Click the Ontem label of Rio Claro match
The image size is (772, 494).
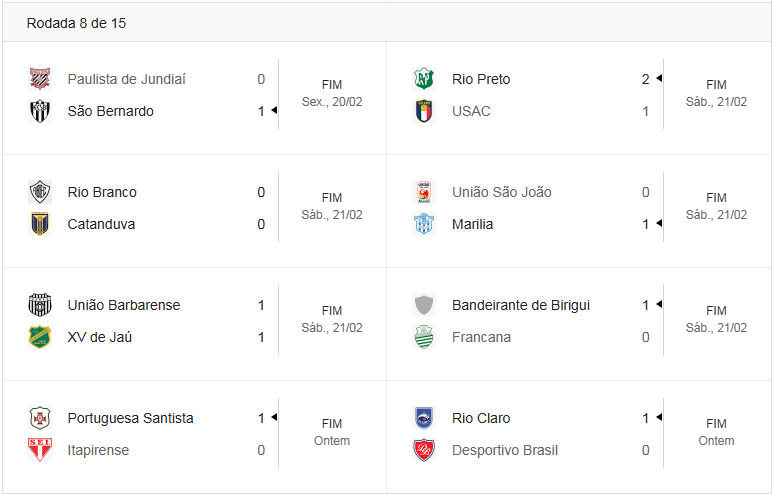[x=716, y=440]
